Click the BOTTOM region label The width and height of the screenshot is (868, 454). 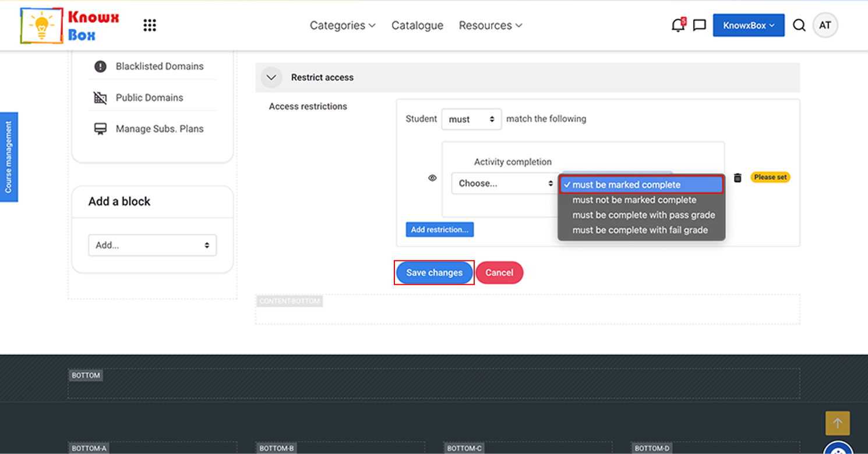click(x=86, y=375)
